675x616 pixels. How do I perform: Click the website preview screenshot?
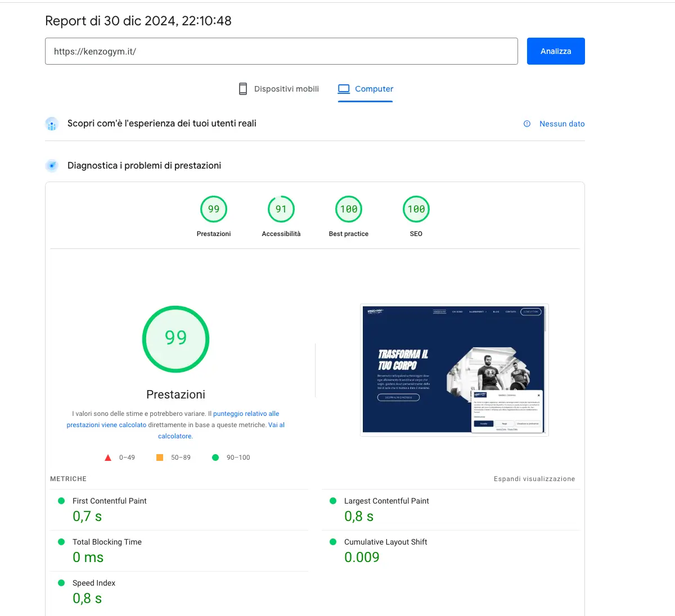454,370
